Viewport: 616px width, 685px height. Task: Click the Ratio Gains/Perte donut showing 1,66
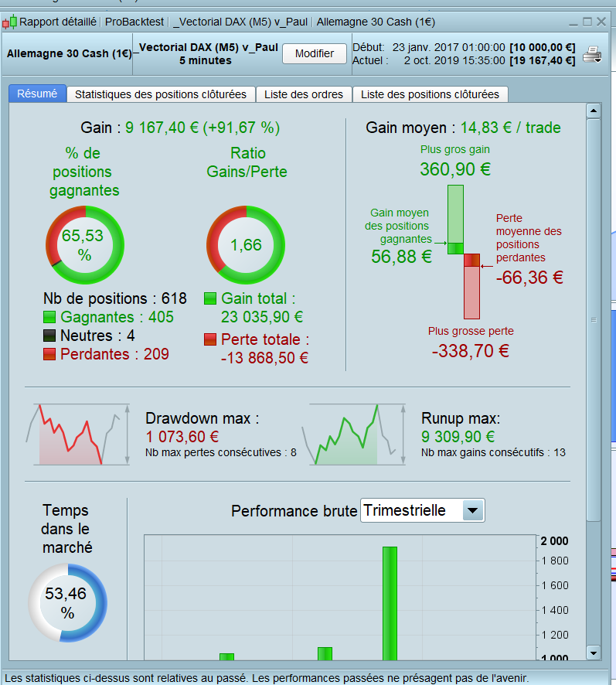[x=246, y=245]
